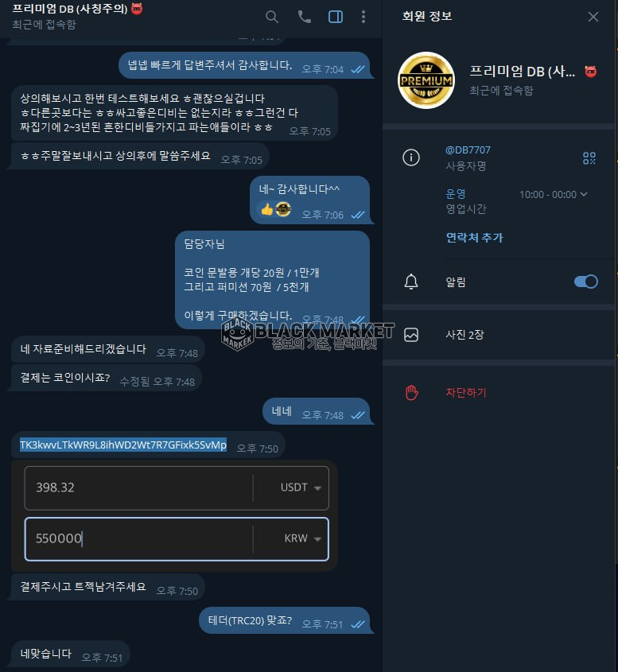Click the bell notification icon
Screen dimensions: 618x672
click(411, 282)
